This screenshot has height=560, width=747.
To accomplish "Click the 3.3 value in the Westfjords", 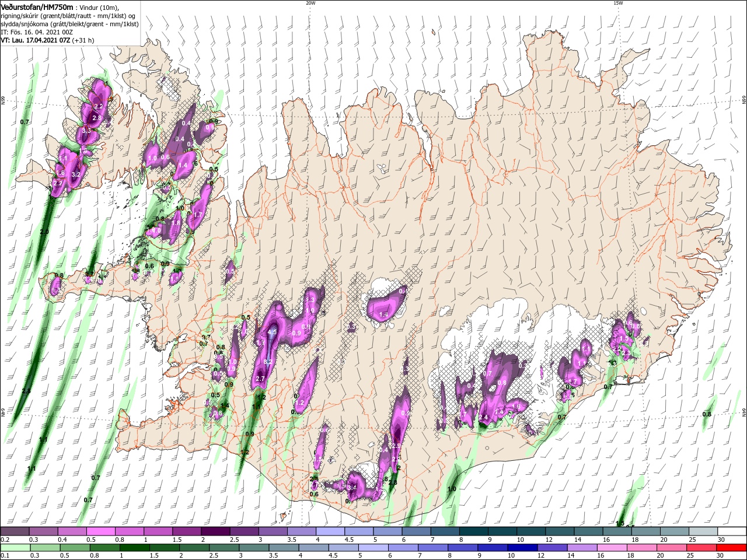I will (x=86, y=131).
